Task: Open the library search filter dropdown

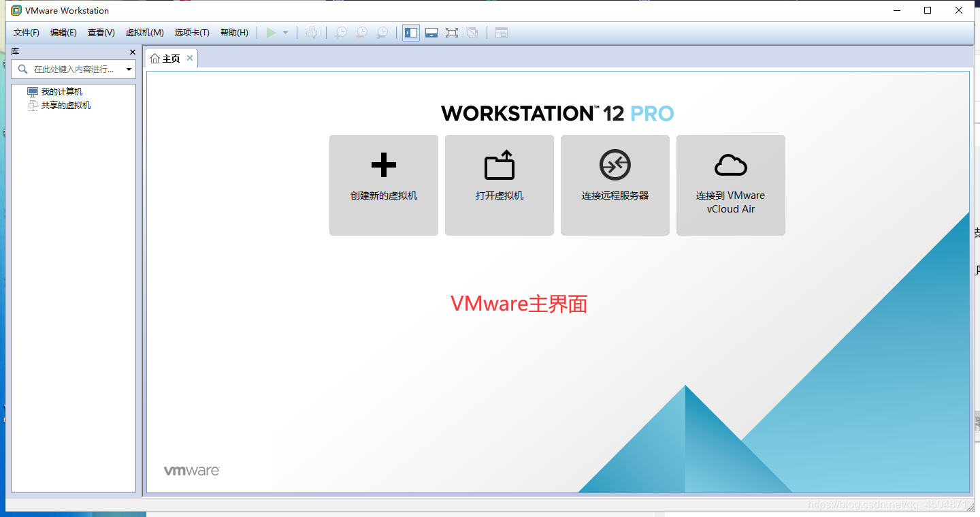Action: tap(129, 69)
